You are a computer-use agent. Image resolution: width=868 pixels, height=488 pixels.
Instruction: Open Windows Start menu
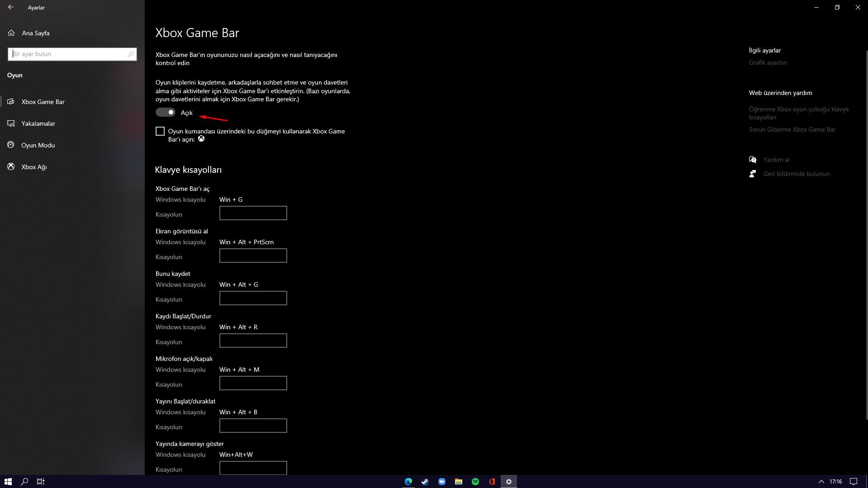tap(8, 482)
